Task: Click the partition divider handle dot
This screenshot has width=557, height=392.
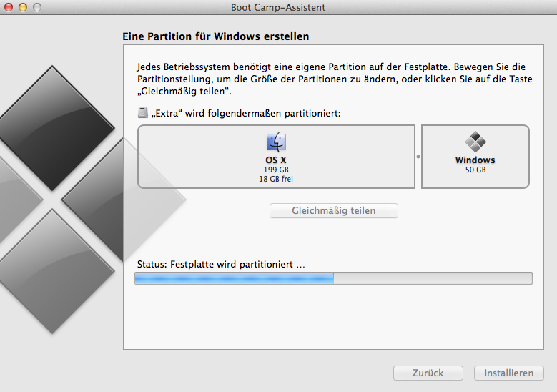Action: pyautogui.click(x=418, y=157)
